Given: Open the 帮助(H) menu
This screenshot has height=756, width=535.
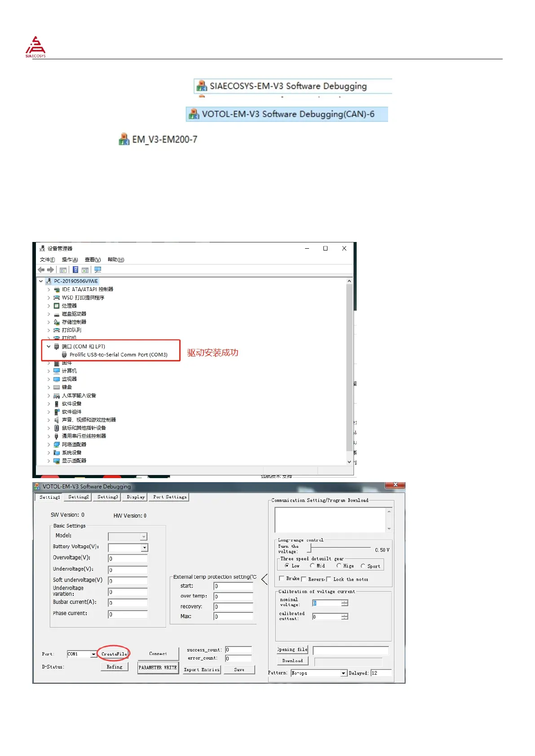Looking at the screenshot, I should [116, 259].
